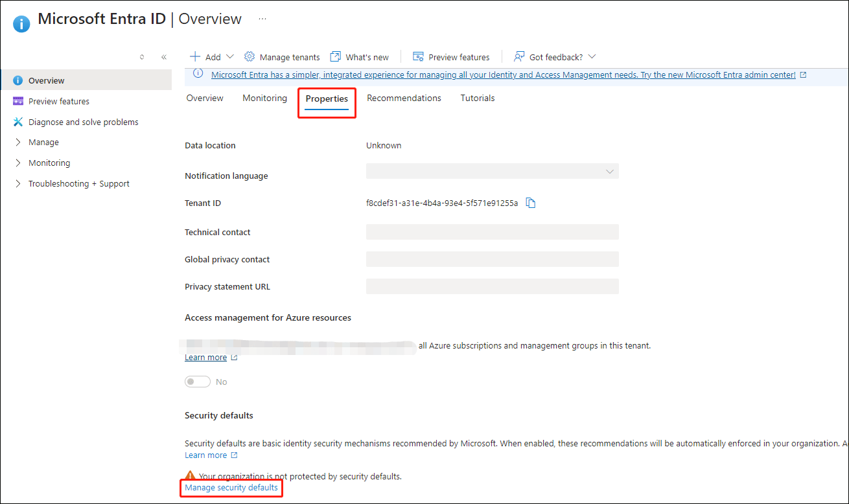Viewport: 849px width, 504px height.
Task: Click the Data location value Unknown
Action: click(x=384, y=145)
